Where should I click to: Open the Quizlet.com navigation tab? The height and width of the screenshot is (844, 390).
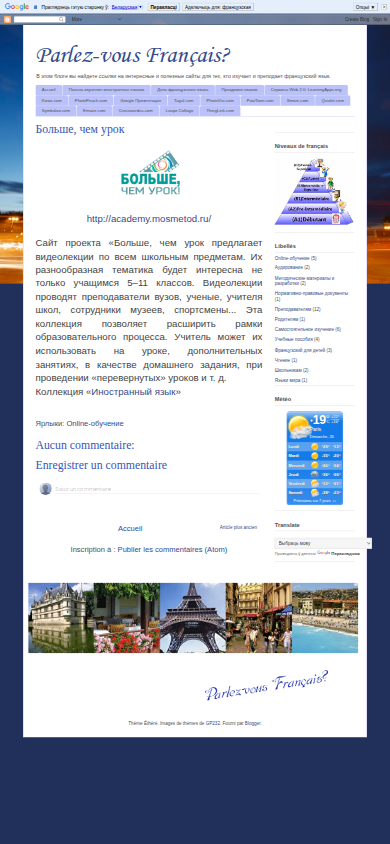(332, 100)
